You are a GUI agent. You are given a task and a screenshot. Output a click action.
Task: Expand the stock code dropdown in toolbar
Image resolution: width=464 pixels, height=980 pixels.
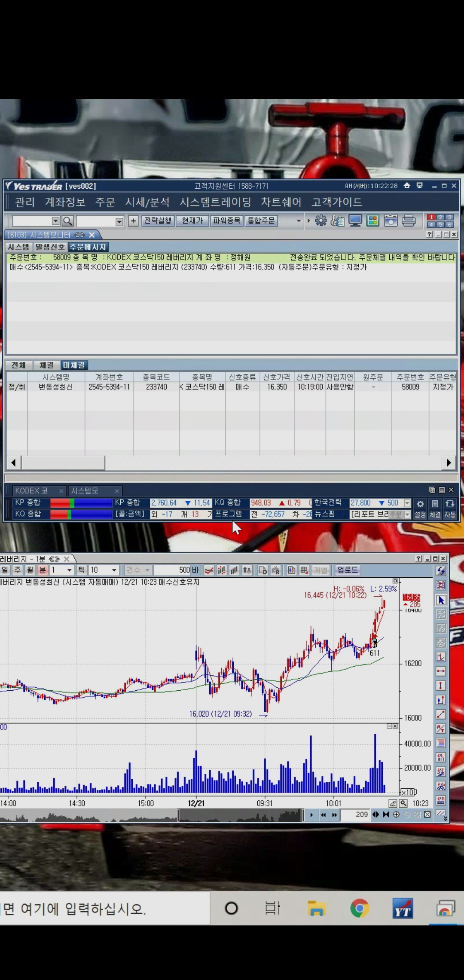pos(55,221)
